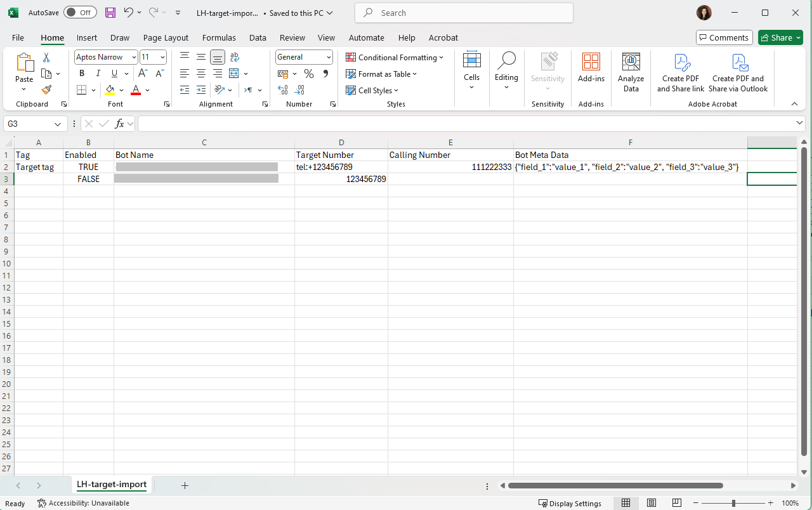
Task: Click the Decrease Font Size icon
Action: tap(159, 74)
